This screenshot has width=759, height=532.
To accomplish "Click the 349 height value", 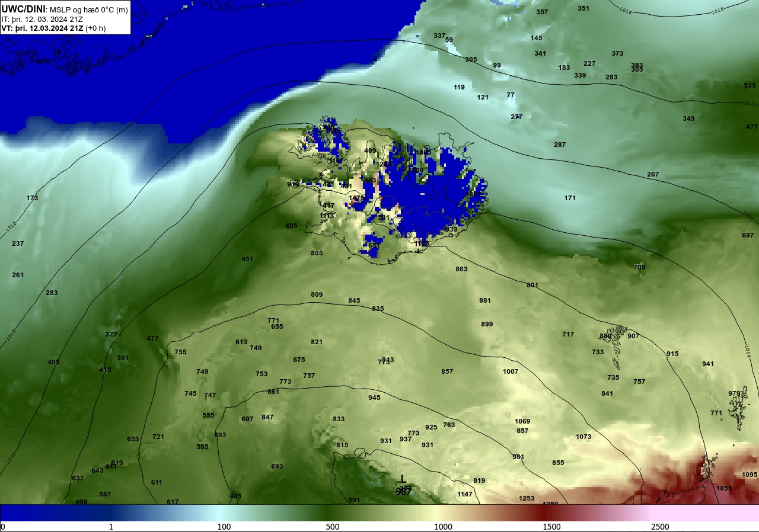I will coord(688,118).
